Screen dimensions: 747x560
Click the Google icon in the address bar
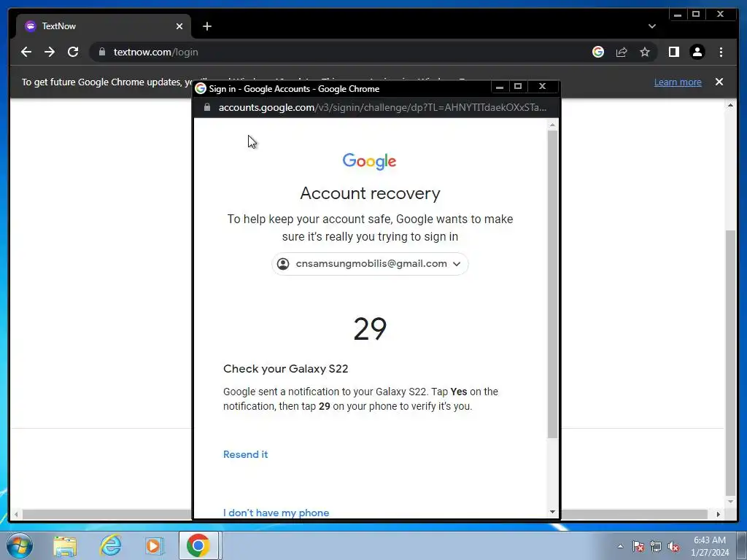[598, 52]
